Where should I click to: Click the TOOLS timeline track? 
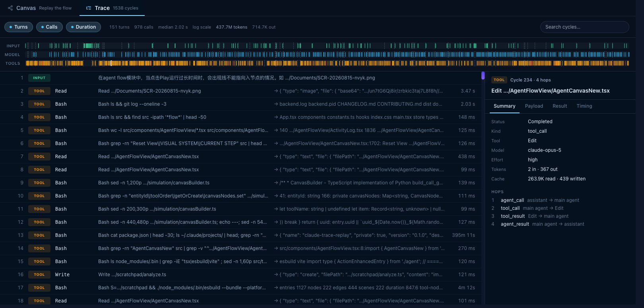[x=327, y=63]
